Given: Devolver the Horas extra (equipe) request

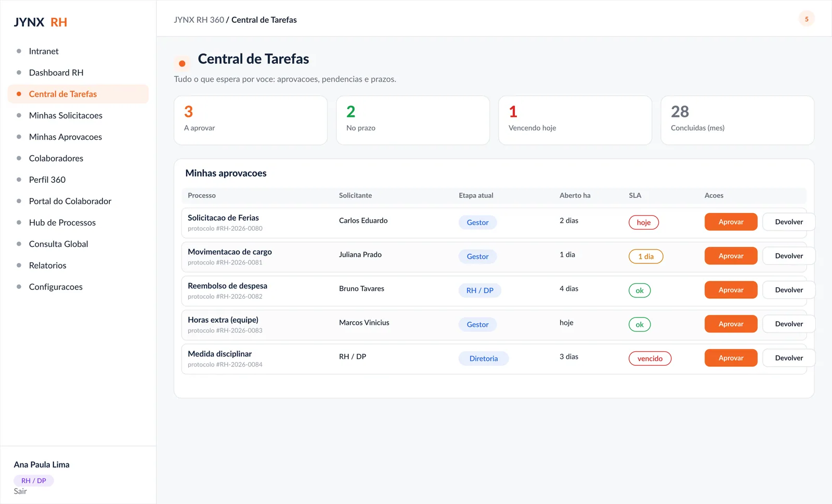Looking at the screenshot, I should tap(789, 324).
